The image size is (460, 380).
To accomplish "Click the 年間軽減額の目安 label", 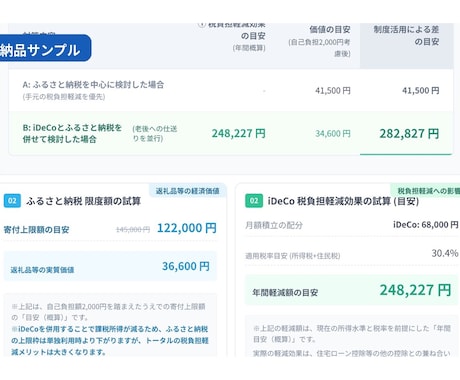I will (x=285, y=293).
